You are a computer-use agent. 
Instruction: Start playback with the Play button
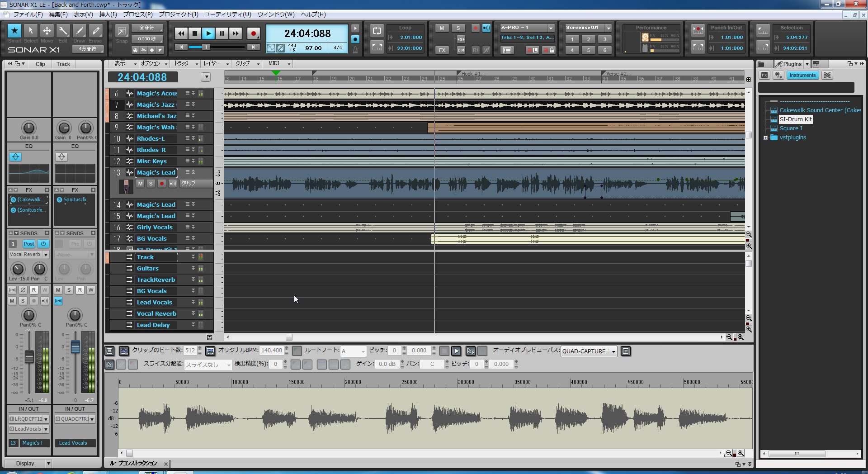point(208,33)
